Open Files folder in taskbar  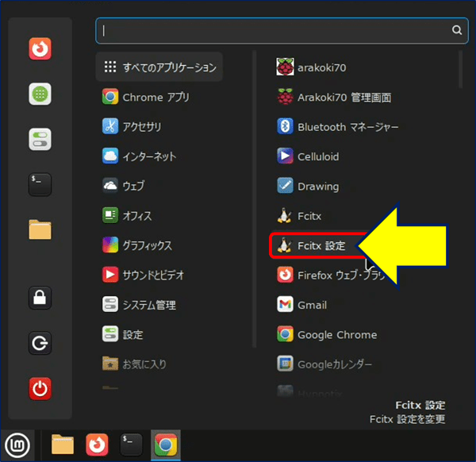tap(63, 445)
